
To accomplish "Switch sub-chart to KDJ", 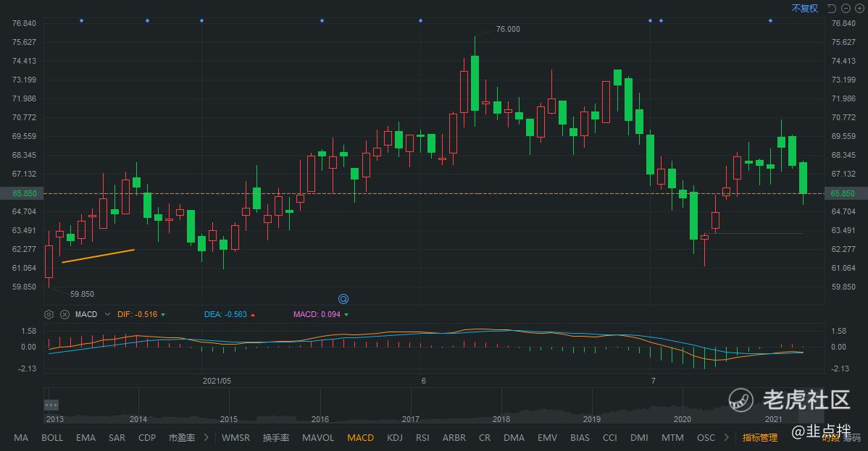I will pyautogui.click(x=395, y=438).
